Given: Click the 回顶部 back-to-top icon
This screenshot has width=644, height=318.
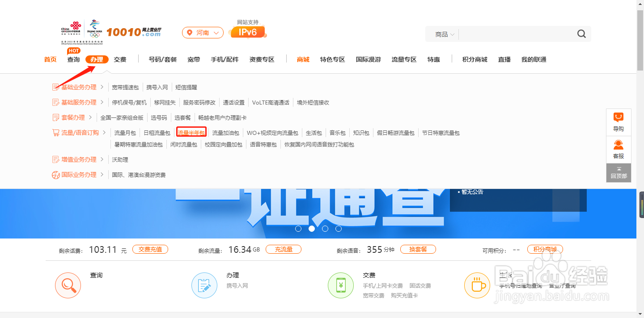Looking at the screenshot, I should tap(619, 171).
